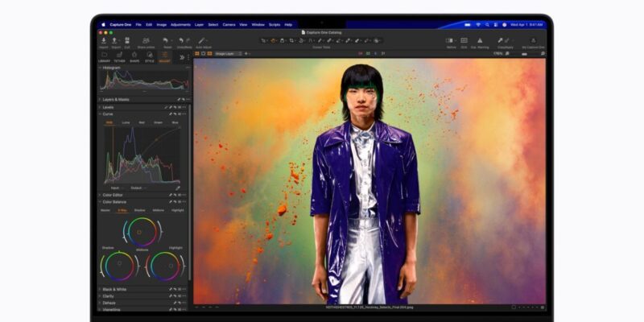Click the Curve panel reset icon

pyautogui.click(x=175, y=114)
